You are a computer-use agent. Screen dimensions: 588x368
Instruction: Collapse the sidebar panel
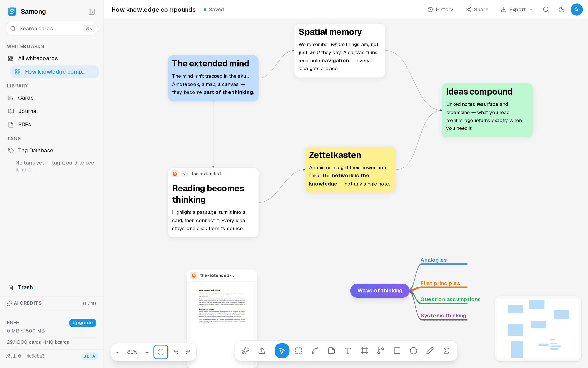pyautogui.click(x=92, y=12)
